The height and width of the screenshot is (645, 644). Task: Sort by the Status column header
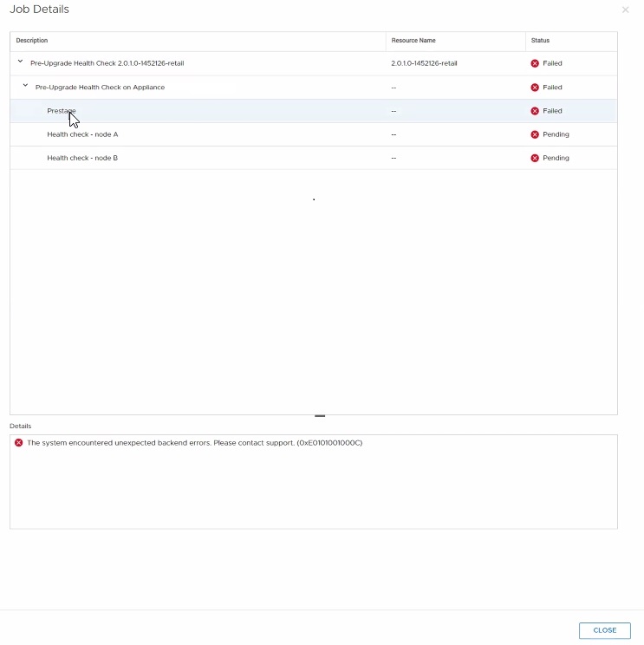tap(540, 41)
